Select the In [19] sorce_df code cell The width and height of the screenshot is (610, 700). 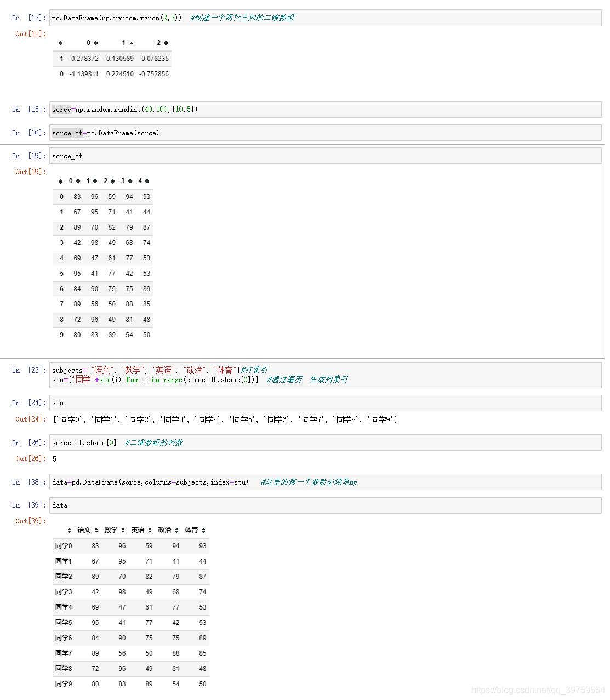click(325, 156)
